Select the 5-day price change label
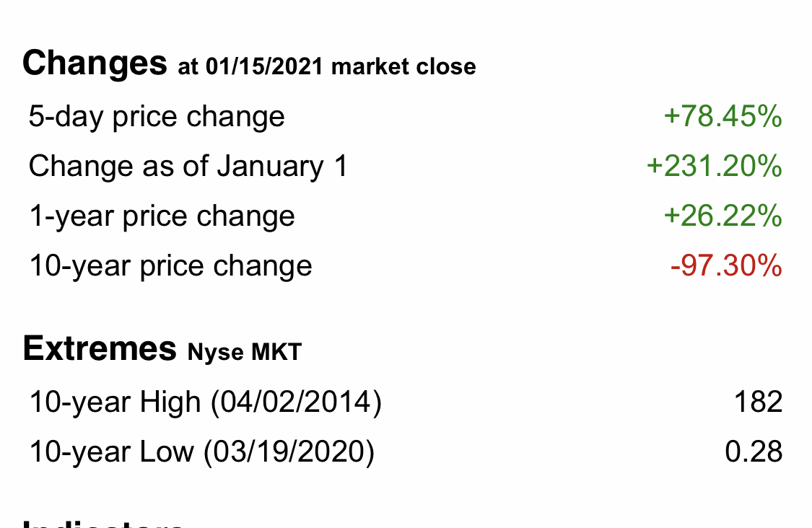812x528 pixels. pyautogui.click(x=157, y=117)
